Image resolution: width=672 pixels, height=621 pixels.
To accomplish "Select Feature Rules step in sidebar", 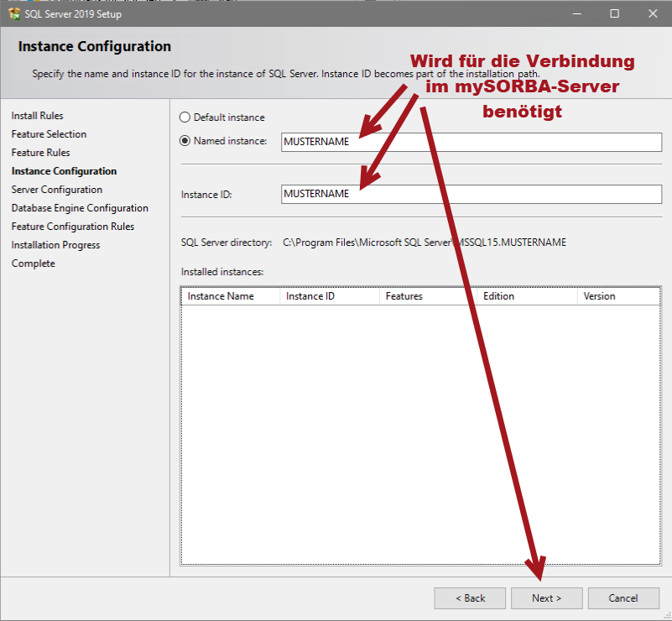I will point(41,153).
